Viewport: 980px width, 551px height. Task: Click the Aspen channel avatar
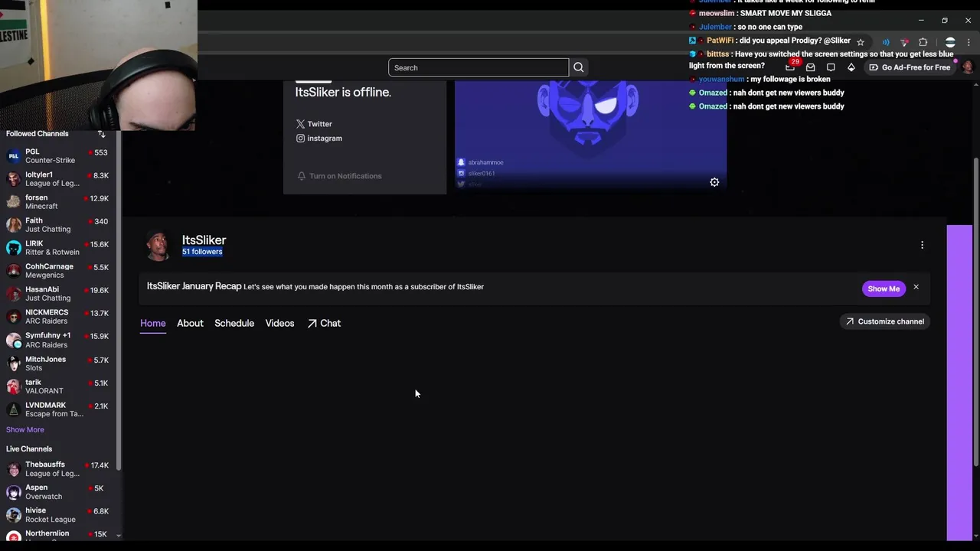14,492
